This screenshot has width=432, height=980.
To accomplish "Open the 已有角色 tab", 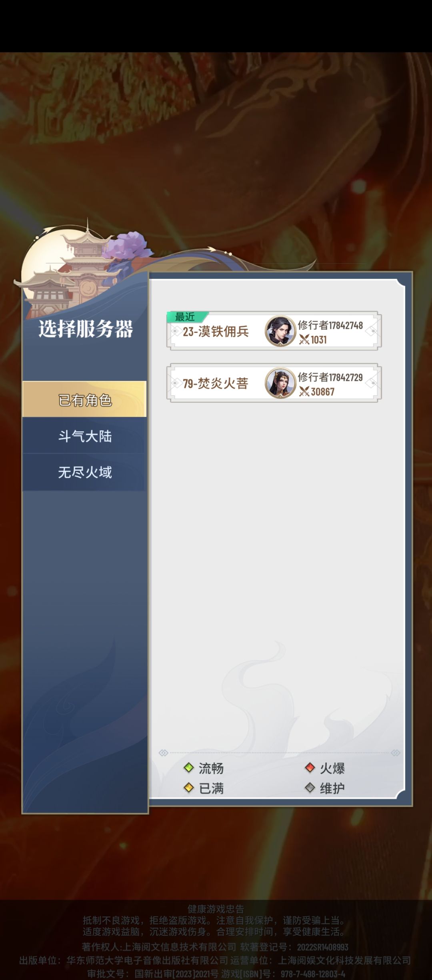I will click(85, 399).
